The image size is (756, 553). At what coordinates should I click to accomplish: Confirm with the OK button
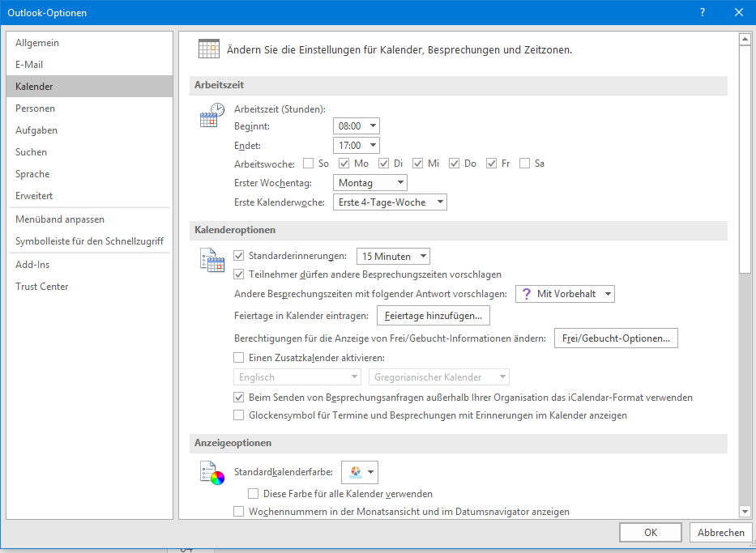pyautogui.click(x=651, y=532)
